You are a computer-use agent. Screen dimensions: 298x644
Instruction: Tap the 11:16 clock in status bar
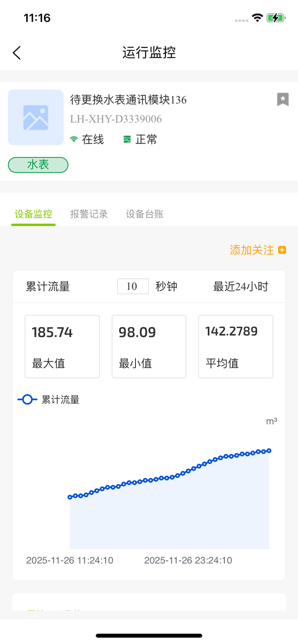point(37,18)
